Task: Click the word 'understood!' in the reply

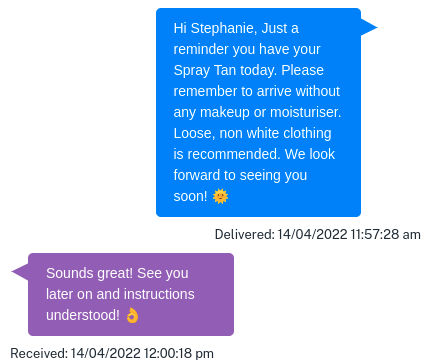Action: [x=83, y=315]
